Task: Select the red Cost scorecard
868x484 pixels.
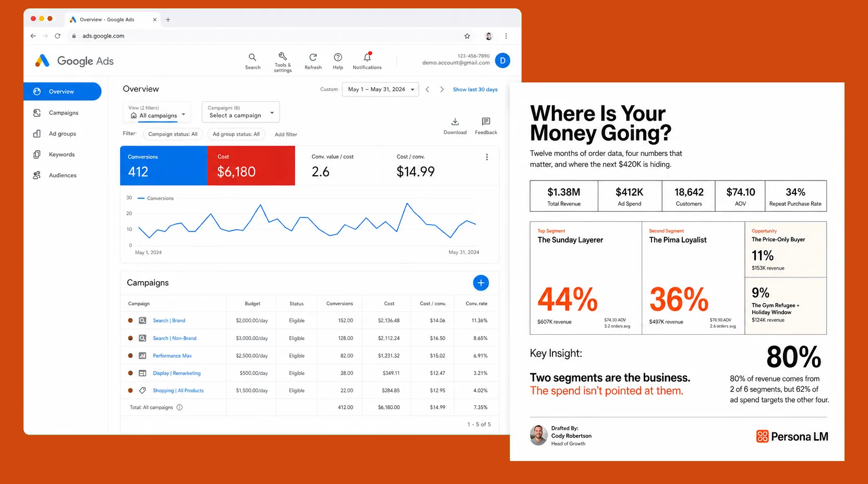Action: point(251,166)
